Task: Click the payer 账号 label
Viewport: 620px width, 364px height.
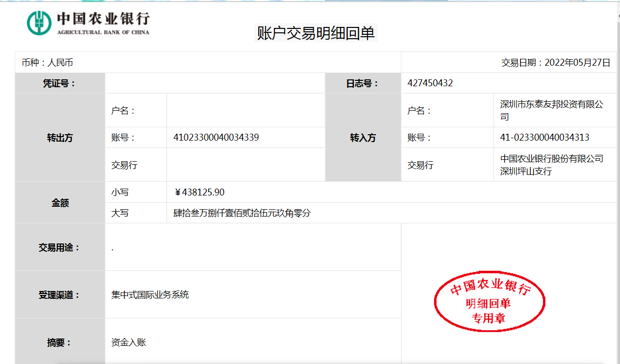Action: click(x=124, y=138)
